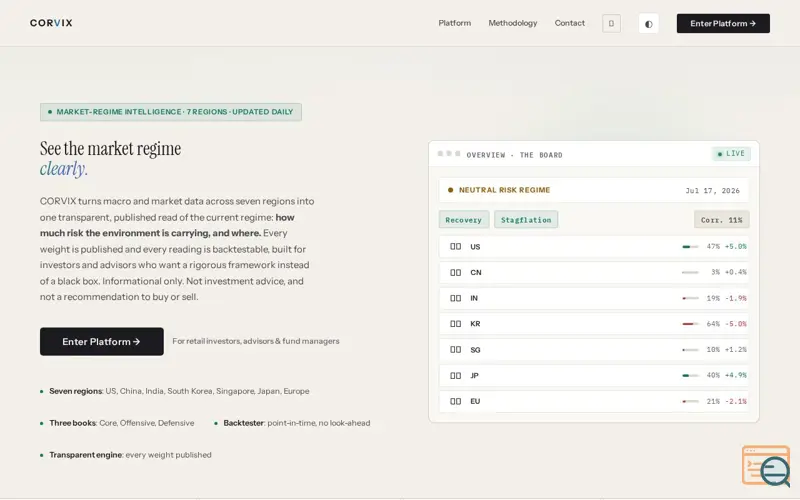The width and height of the screenshot is (800, 500).
Task: Click the KR flag icon
Action: coord(456,323)
